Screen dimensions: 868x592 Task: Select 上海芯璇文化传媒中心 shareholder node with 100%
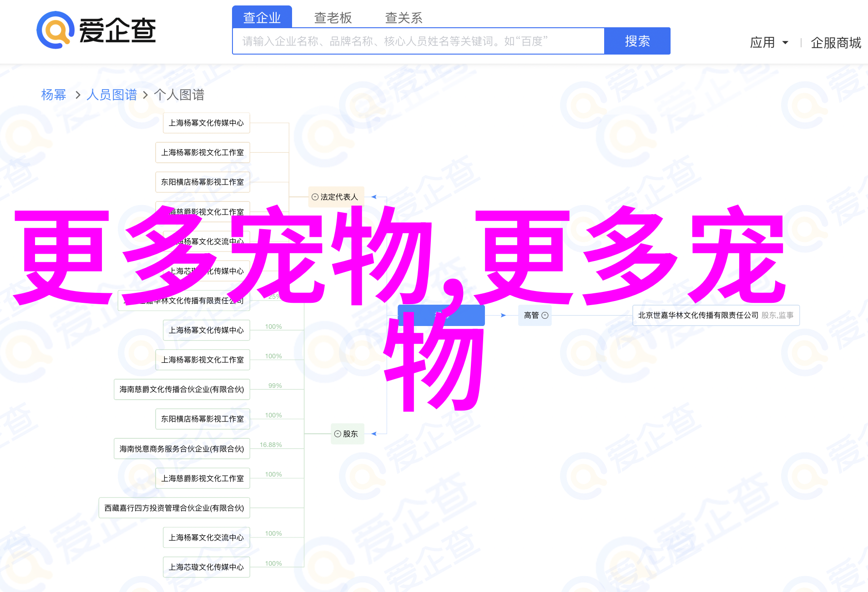(x=207, y=567)
